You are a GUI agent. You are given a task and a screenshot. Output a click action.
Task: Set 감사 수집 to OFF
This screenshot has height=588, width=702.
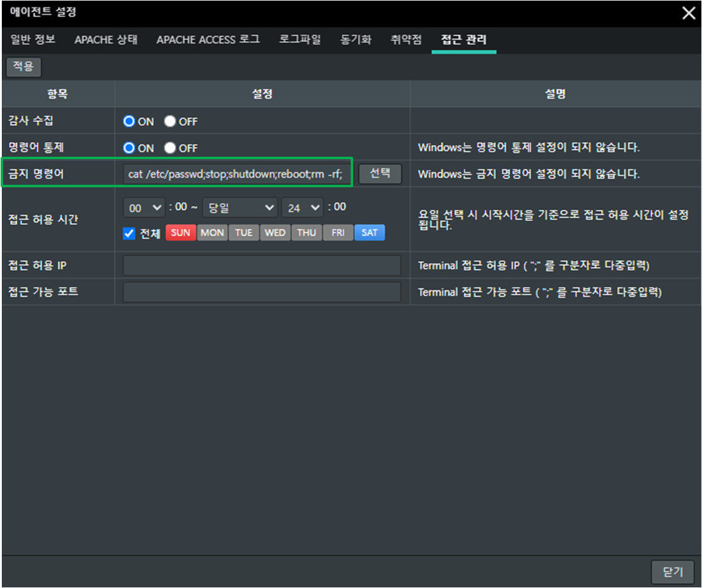[170, 121]
